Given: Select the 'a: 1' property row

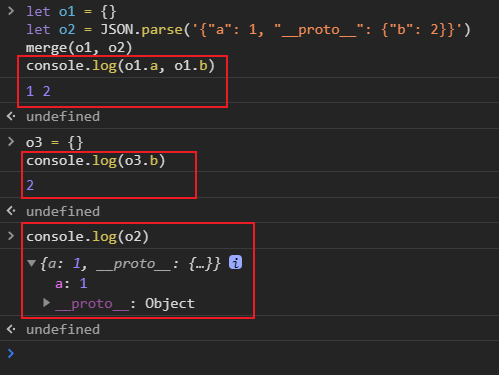Looking at the screenshot, I should pos(71,284).
